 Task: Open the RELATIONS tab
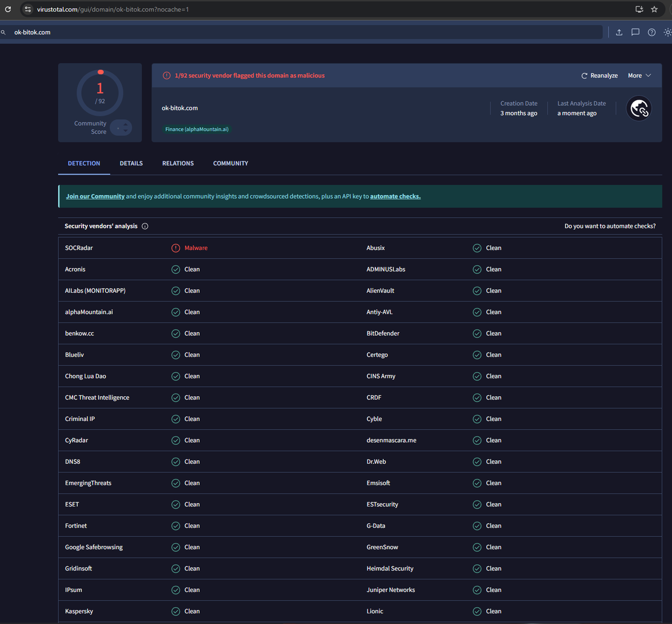178,163
